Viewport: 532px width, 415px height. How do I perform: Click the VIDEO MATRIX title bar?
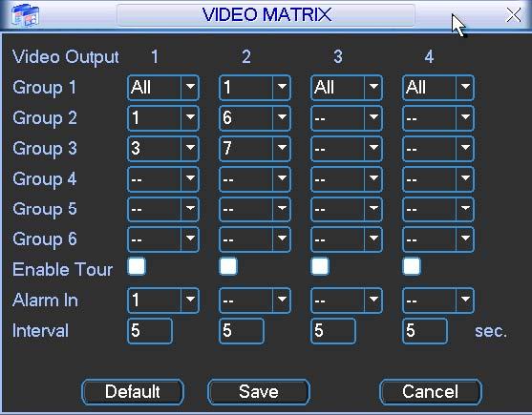pos(266,15)
